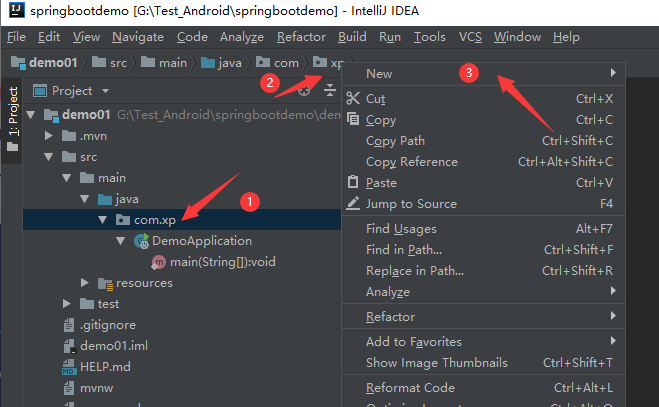
Task: Select the HELP.md file
Action: pyautogui.click(x=105, y=367)
